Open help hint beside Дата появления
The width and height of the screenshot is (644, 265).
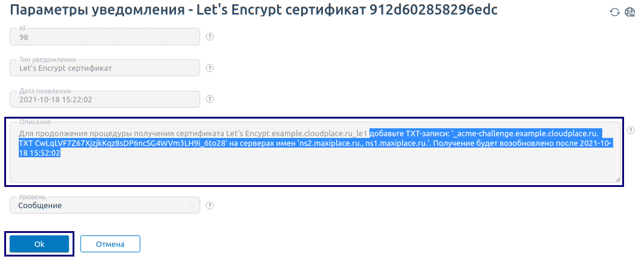(209, 99)
